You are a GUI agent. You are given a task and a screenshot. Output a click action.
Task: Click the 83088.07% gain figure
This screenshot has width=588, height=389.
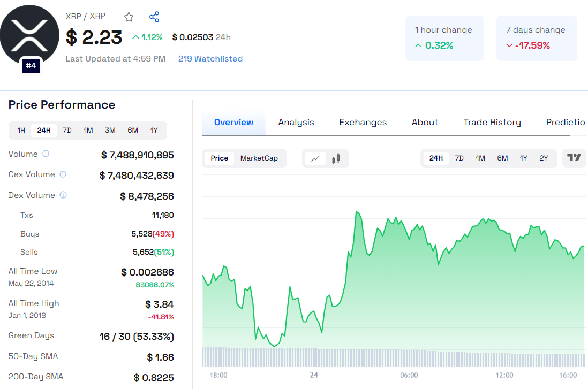point(155,285)
